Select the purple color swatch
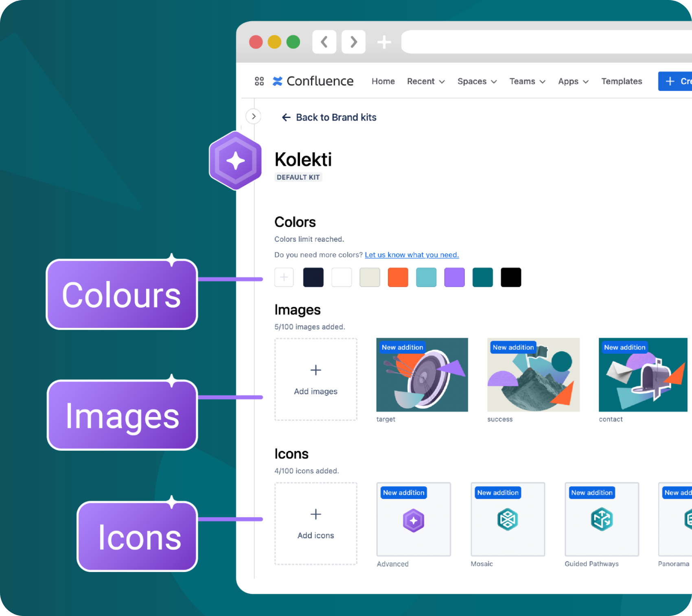The image size is (692, 616). 454,277
